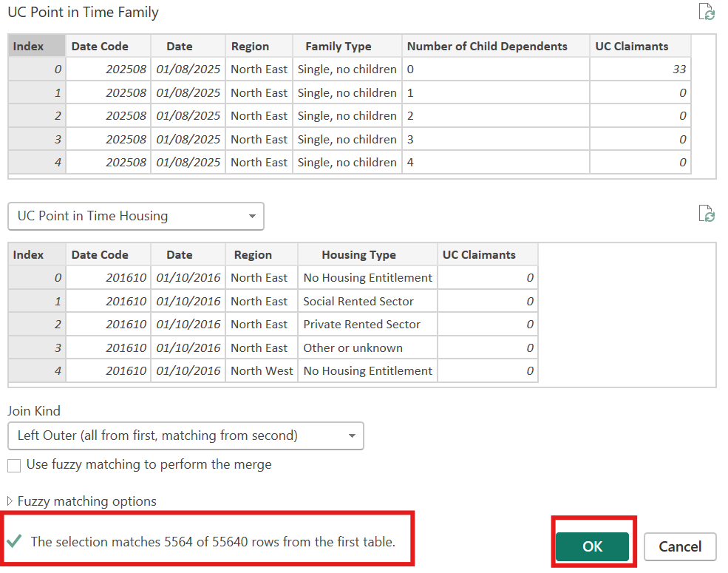This screenshot has width=728, height=573.
Task: Select Date column header in Family table
Action: pyautogui.click(x=188, y=46)
